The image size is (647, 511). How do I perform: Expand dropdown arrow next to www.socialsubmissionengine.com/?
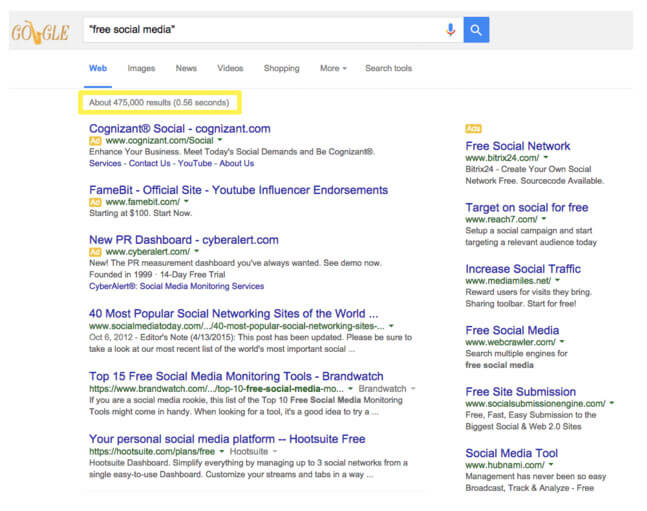point(612,403)
